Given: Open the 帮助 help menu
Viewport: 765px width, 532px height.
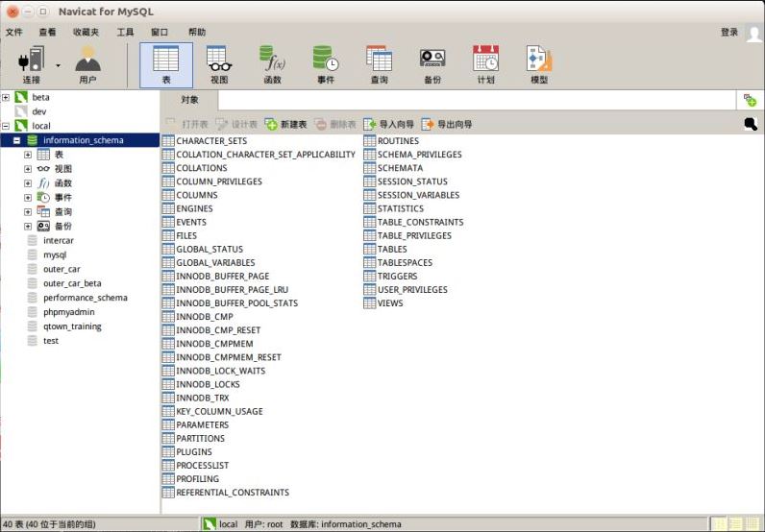Looking at the screenshot, I should 197,33.
